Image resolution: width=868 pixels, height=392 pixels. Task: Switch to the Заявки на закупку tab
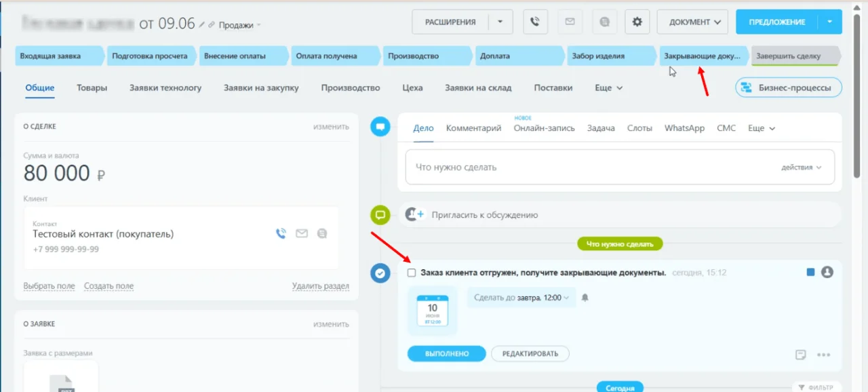pos(261,87)
